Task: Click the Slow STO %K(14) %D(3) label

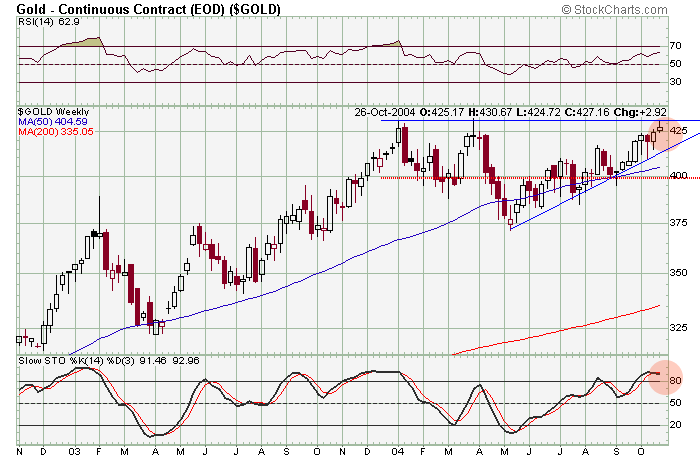Action: tap(76, 360)
